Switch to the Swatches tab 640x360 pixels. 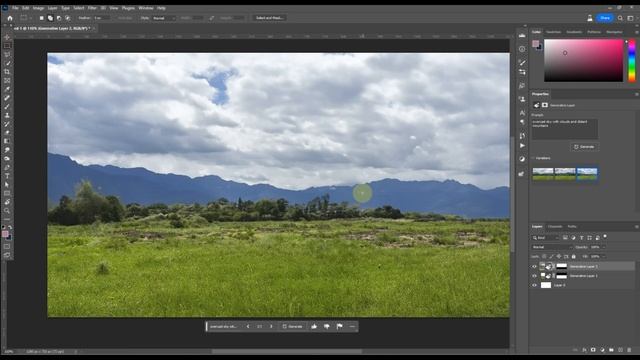point(553,32)
